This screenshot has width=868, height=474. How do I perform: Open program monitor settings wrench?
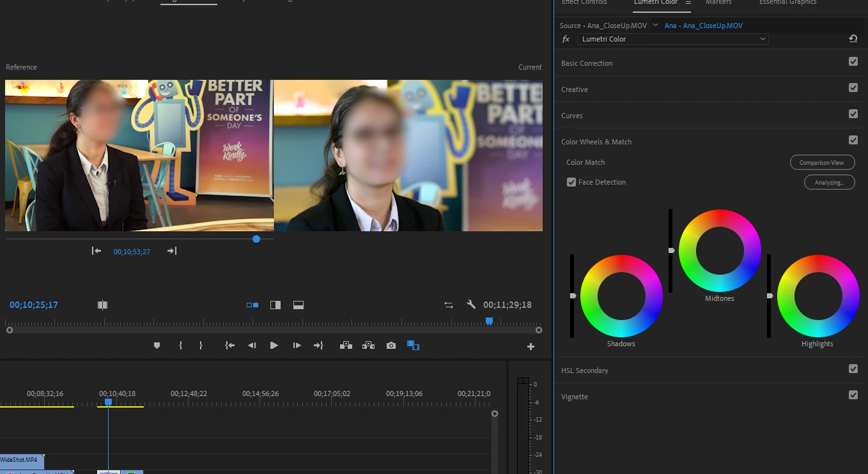click(471, 305)
